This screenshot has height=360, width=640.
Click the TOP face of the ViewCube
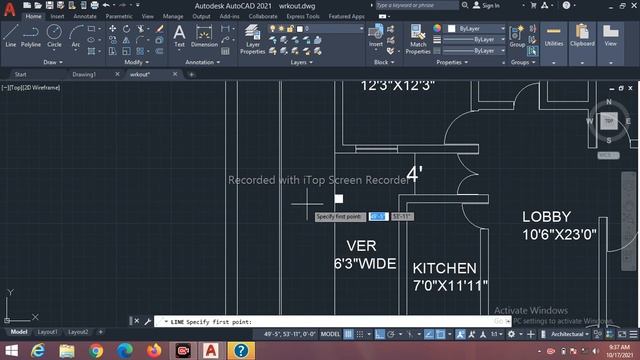(609, 121)
